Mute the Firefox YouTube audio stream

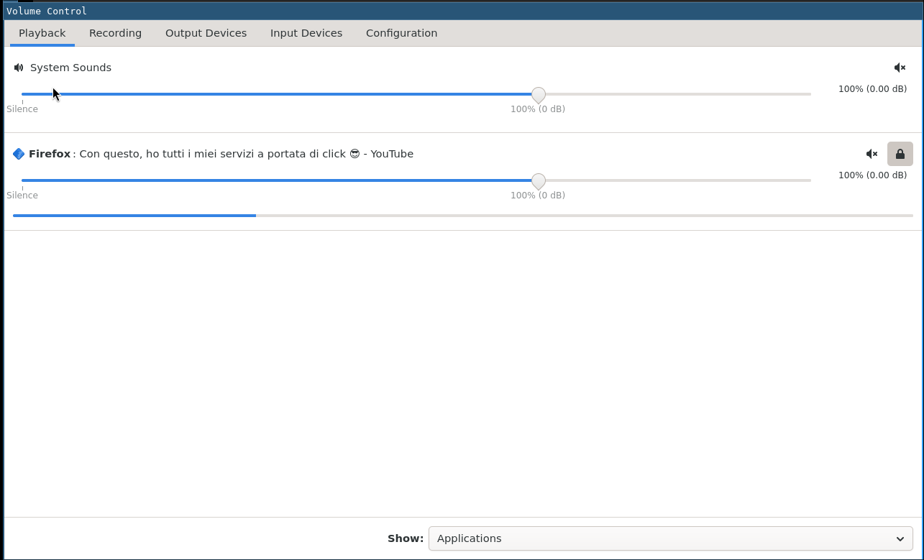point(872,154)
